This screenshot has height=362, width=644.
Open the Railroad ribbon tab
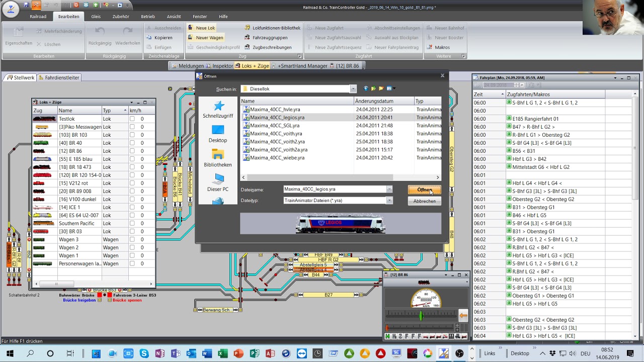click(38, 17)
